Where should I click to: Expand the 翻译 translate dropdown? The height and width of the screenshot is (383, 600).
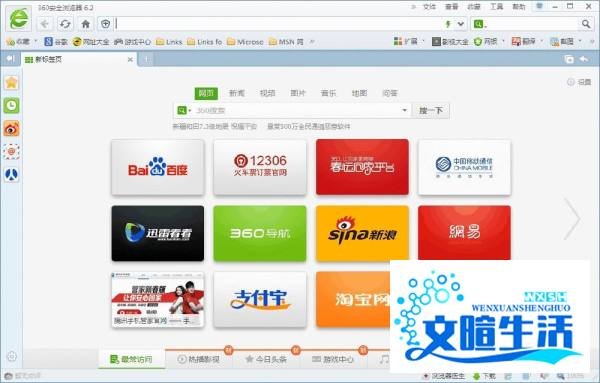click(x=541, y=41)
